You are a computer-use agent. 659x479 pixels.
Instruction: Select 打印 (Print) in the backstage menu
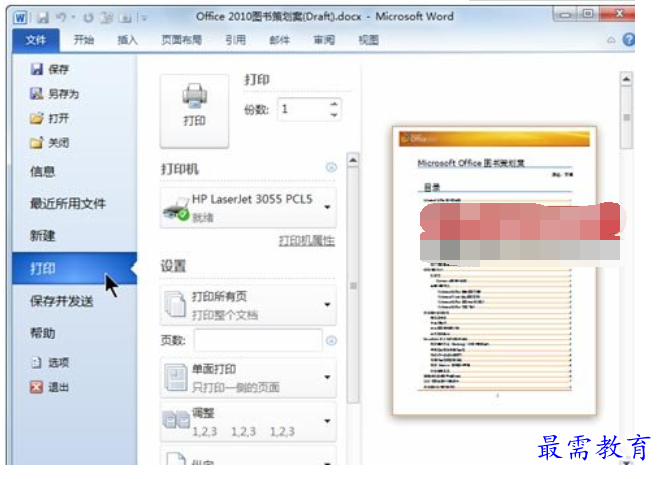(74, 268)
